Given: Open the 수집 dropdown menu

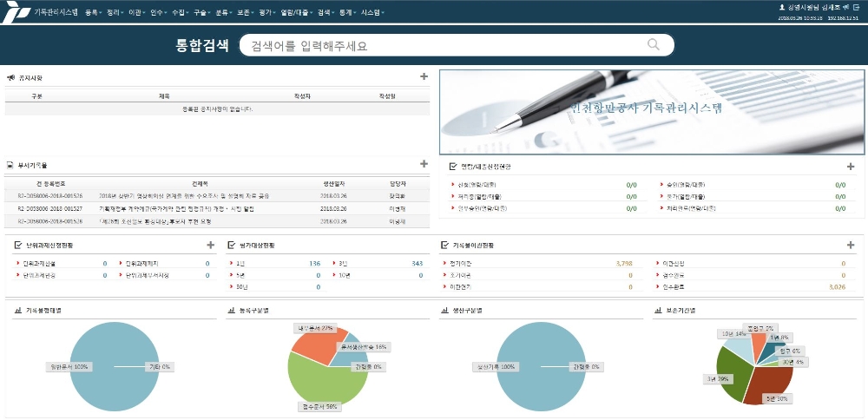Looking at the screenshot, I should coord(181,12).
